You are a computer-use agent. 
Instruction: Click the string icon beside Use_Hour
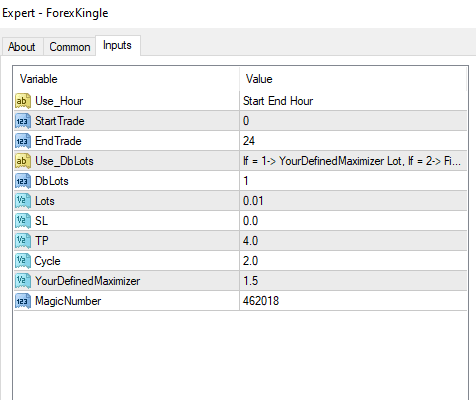pyautogui.click(x=23, y=101)
